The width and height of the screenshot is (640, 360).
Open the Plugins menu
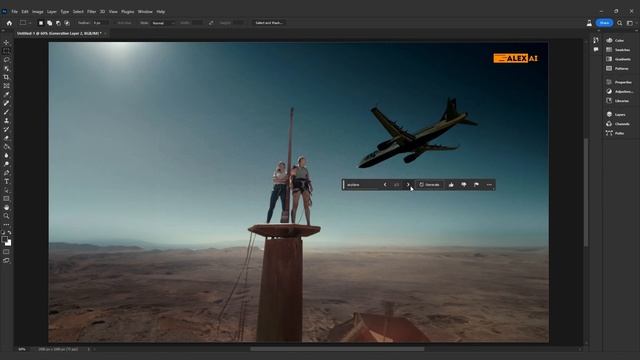coord(127,12)
